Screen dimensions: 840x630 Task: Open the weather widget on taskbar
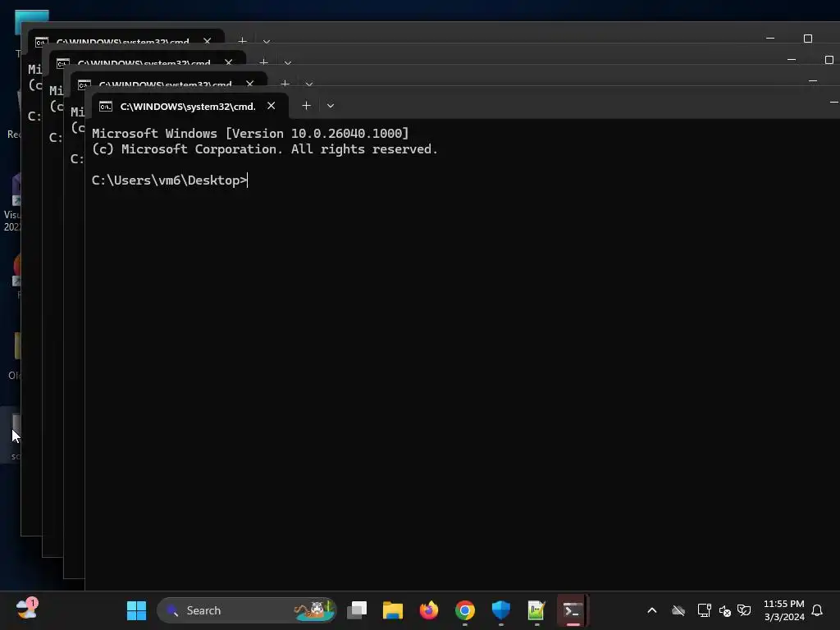(x=27, y=609)
